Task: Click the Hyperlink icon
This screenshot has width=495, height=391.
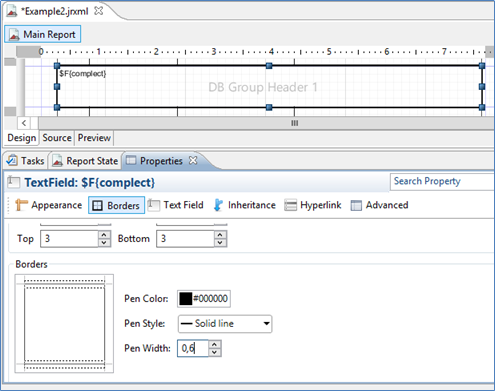Action: pos(290,205)
